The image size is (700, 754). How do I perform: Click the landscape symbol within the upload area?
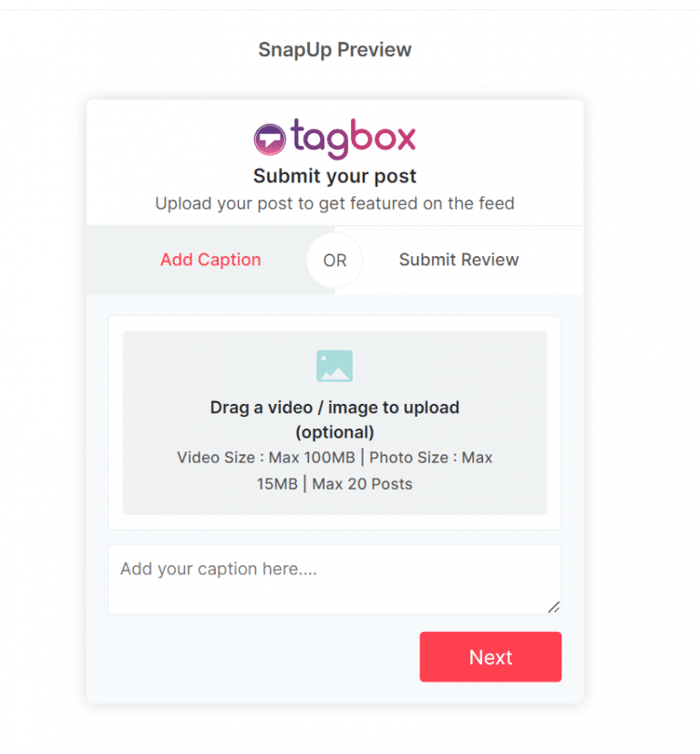tap(335, 365)
